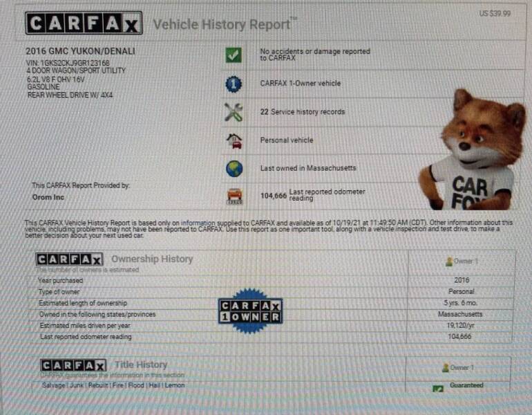
Task: Click the '19,120/yr' miles value
Action: tap(460, 325)
